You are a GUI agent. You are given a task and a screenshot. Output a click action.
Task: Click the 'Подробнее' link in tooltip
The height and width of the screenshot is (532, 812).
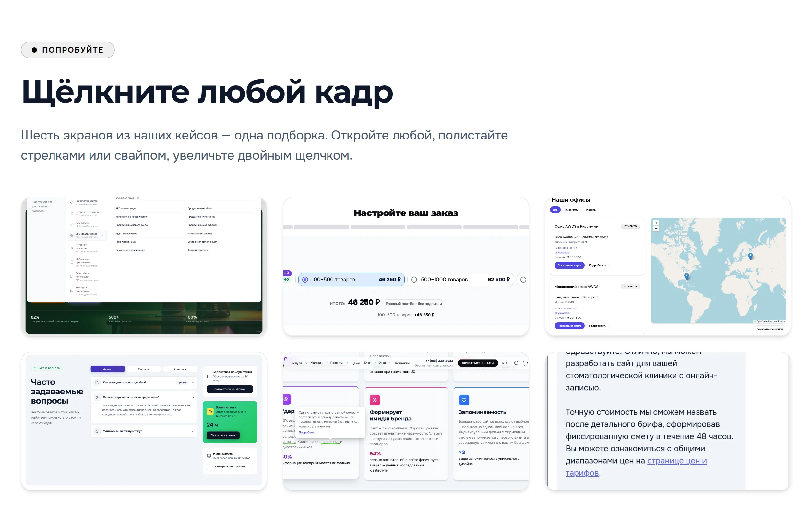coord(306,432)
